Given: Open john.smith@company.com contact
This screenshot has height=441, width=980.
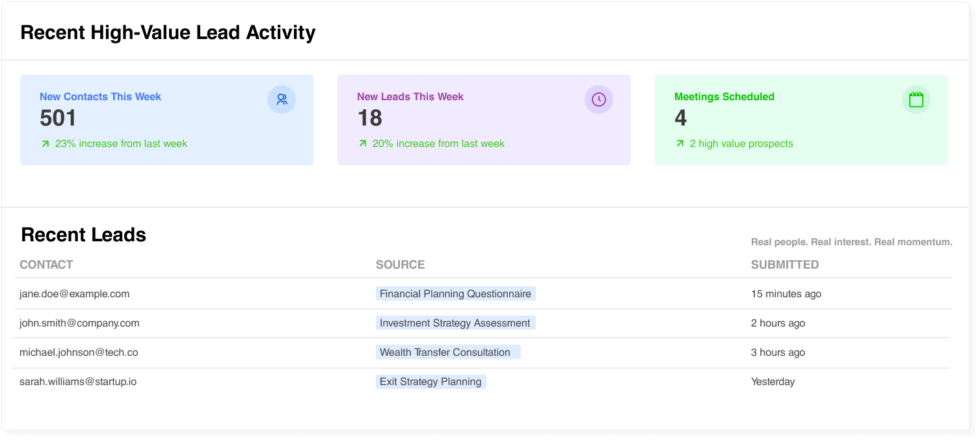Looking at the screenshot, I should [79, 323].
